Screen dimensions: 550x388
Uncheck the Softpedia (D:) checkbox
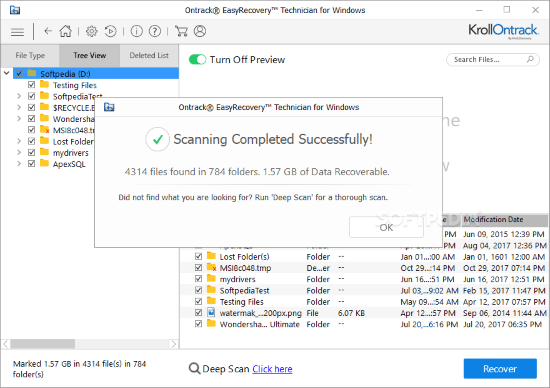(x=19, y=73)
